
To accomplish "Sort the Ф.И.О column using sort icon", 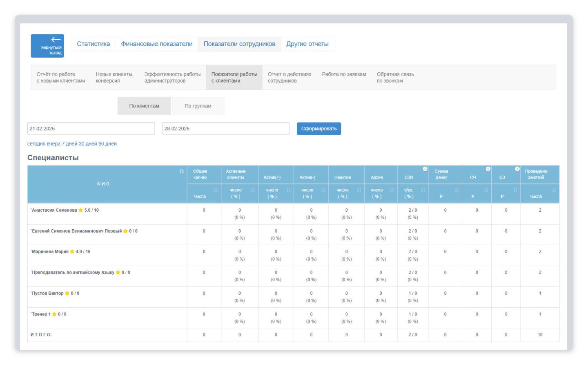I will click(x=182, y=171).
